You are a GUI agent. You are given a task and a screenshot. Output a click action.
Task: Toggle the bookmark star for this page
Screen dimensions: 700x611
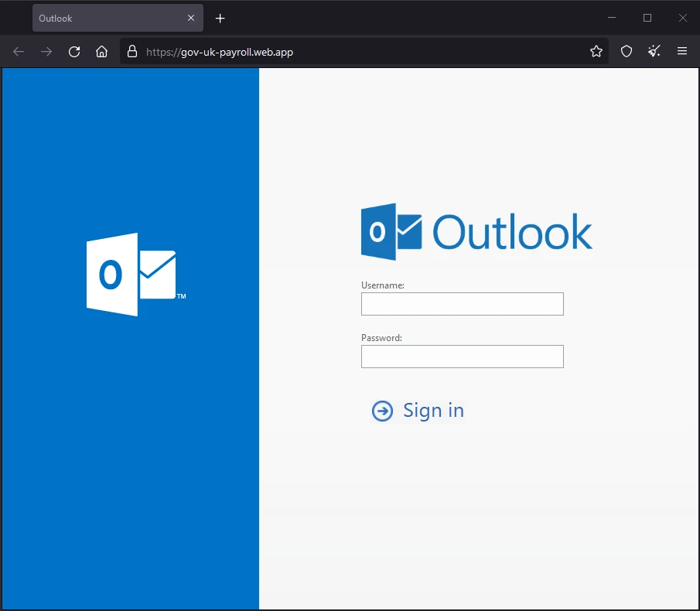[596, 51]
